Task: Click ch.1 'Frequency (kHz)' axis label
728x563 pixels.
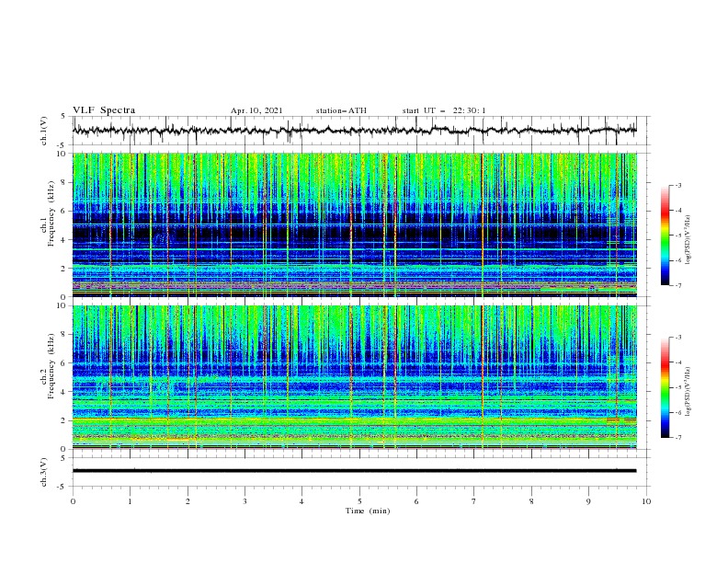Action: (51, 212)
